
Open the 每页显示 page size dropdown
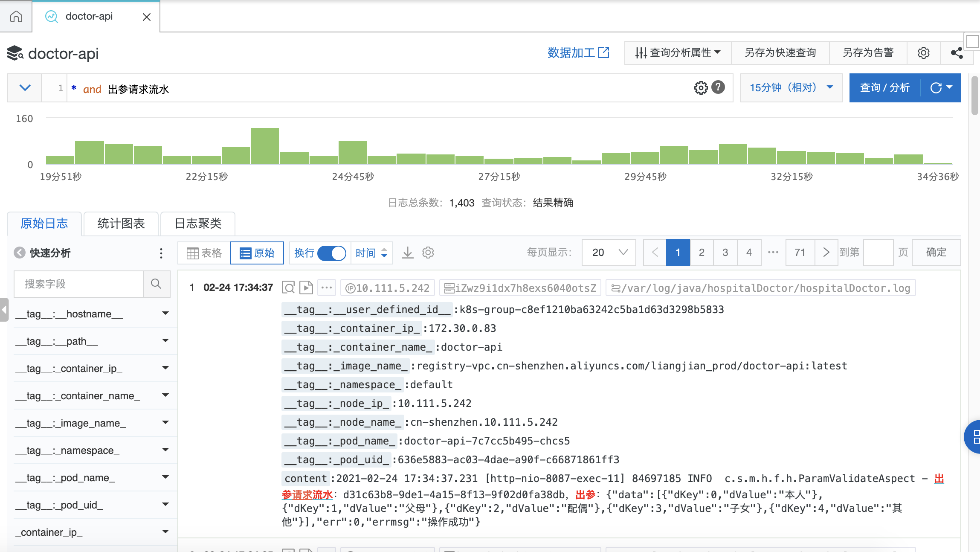click(609, 253)
